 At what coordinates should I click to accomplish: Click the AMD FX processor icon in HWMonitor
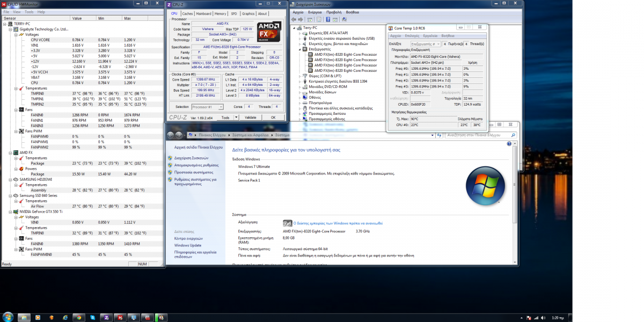pyautogui.click(x=16, y=152)
